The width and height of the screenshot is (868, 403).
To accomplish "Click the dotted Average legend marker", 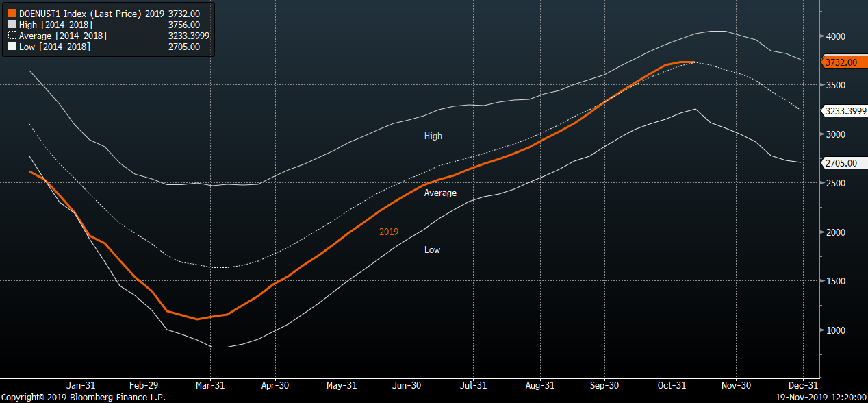I will (x=12, y=36).
